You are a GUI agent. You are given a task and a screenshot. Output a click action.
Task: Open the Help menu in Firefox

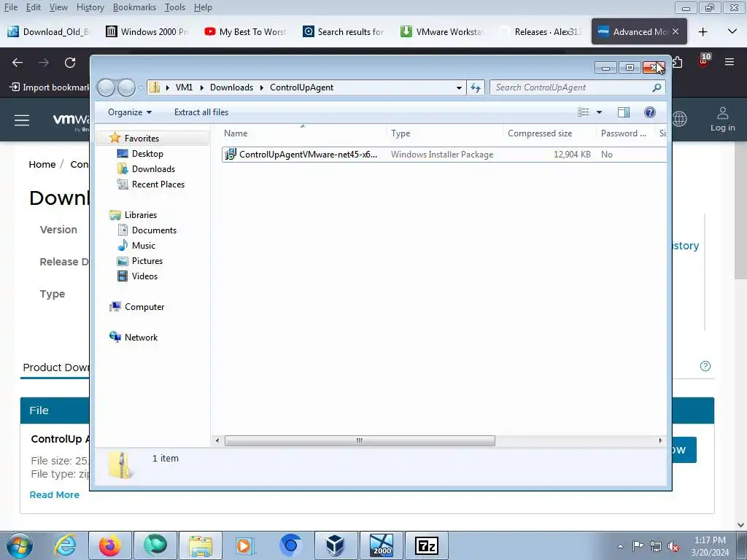203,7
